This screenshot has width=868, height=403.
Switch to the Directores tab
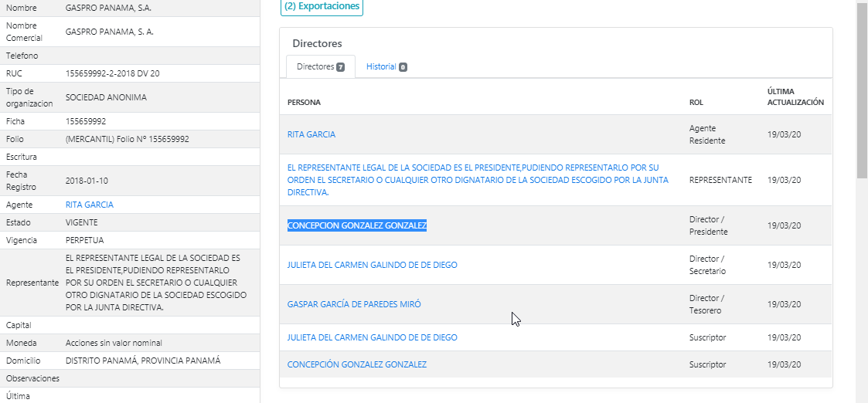pyautogui.click(x=321, y=67)
